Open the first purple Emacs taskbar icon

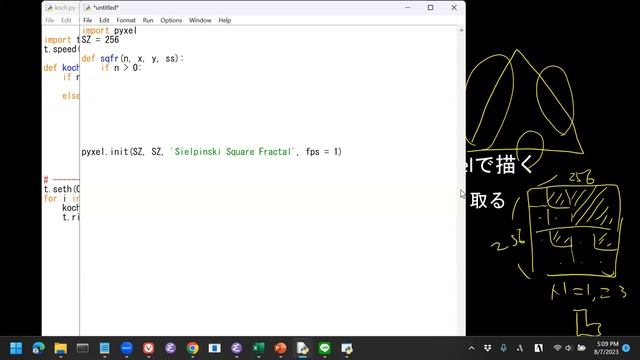click(171, 348)
